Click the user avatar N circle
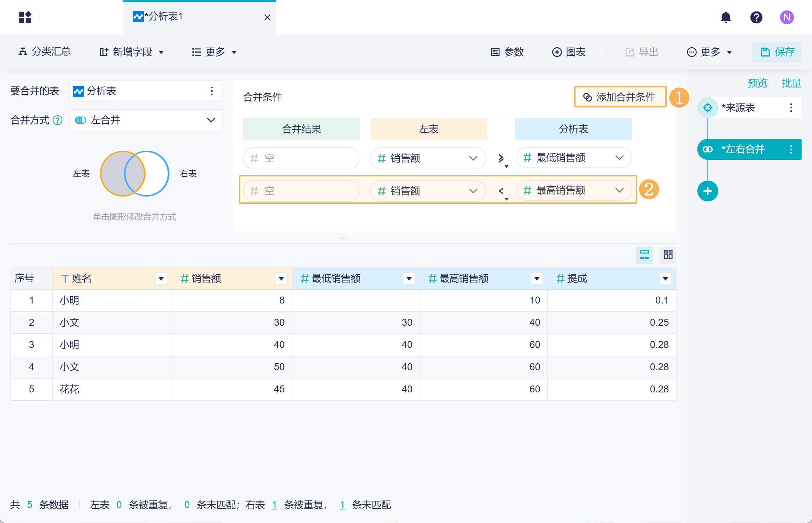This screenshot has width=812, height=523. tap(787, 17)
